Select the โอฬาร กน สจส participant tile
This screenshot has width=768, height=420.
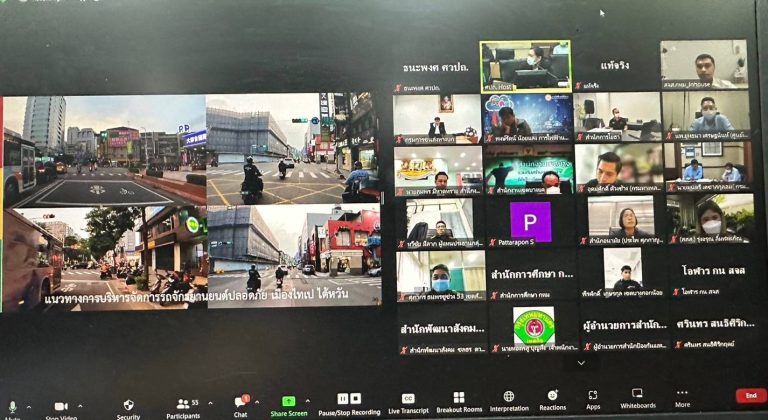713,271
